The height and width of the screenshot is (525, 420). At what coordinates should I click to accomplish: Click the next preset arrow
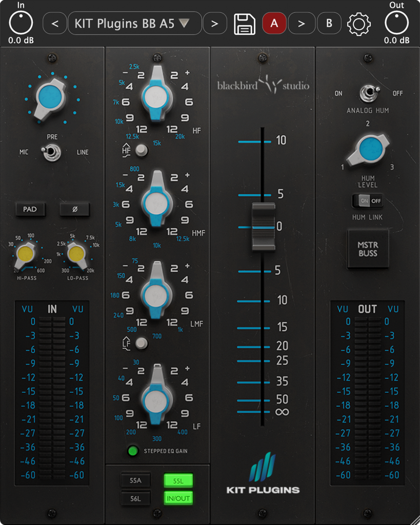click(215, 23)
